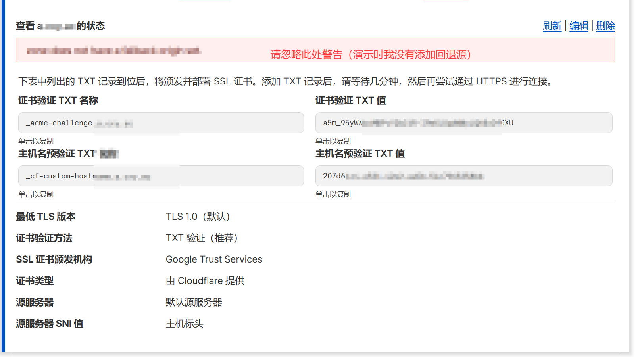Click the 默认源服务器 value
The height and width of the screenshot is (357, 644).
tap(194, 302)
